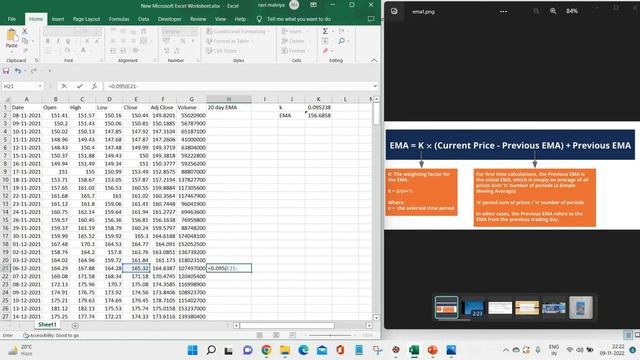
Task: Click the Ribbon Display Options icon
Action: (x=313, y=5)
